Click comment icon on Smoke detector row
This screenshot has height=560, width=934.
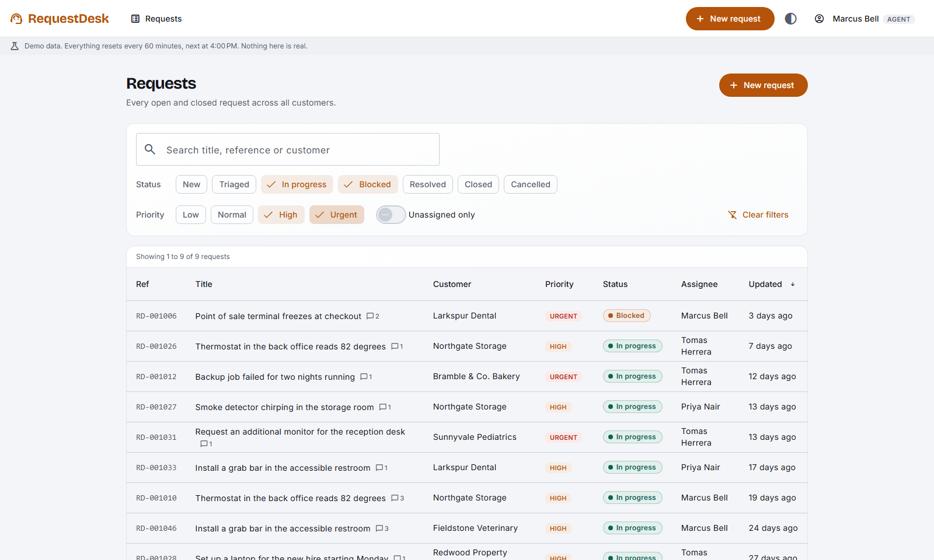383,407
